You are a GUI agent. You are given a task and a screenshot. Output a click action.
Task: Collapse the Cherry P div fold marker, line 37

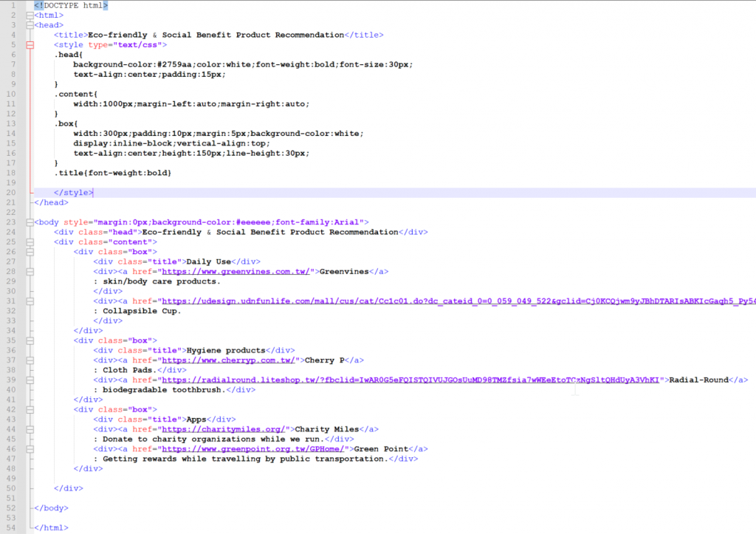click(x=30, y=360)
